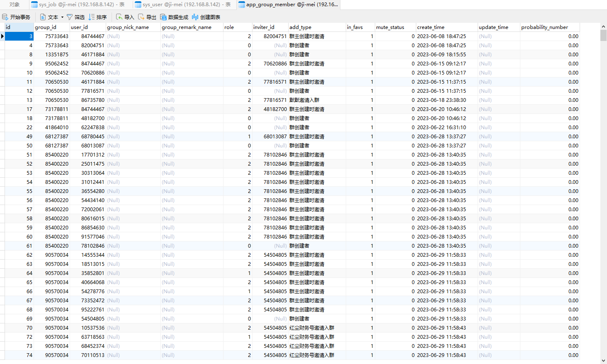Image resolution: width=607 pixels, height=364 pixels.
Task: Click the 开始事务 (begin transaction) toolbar icon
Action: (5, 17)
